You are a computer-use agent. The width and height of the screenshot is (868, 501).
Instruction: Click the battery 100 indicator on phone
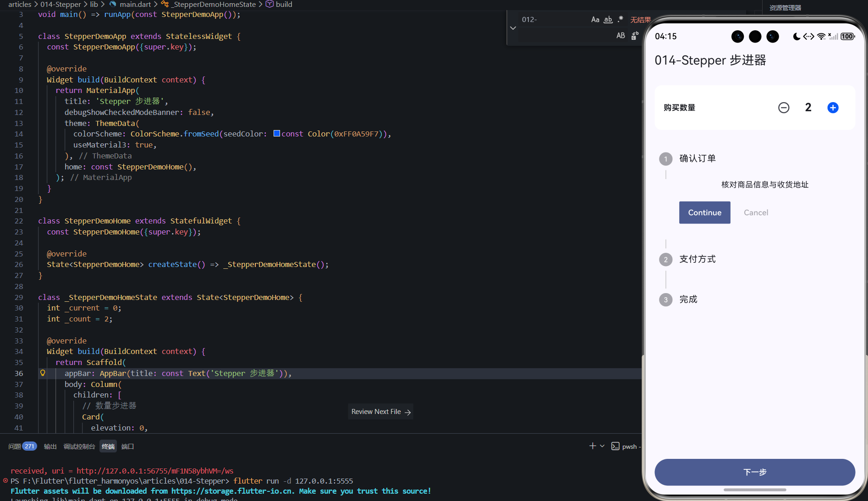point(848,37)
